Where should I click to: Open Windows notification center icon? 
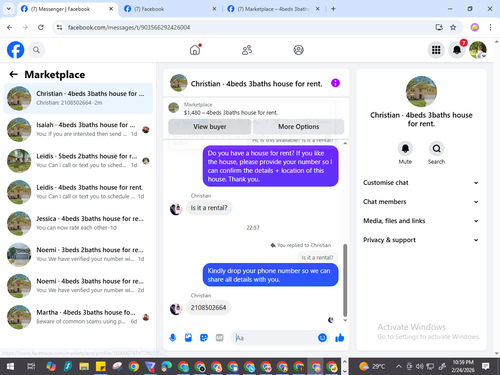(x=486, y=367)
